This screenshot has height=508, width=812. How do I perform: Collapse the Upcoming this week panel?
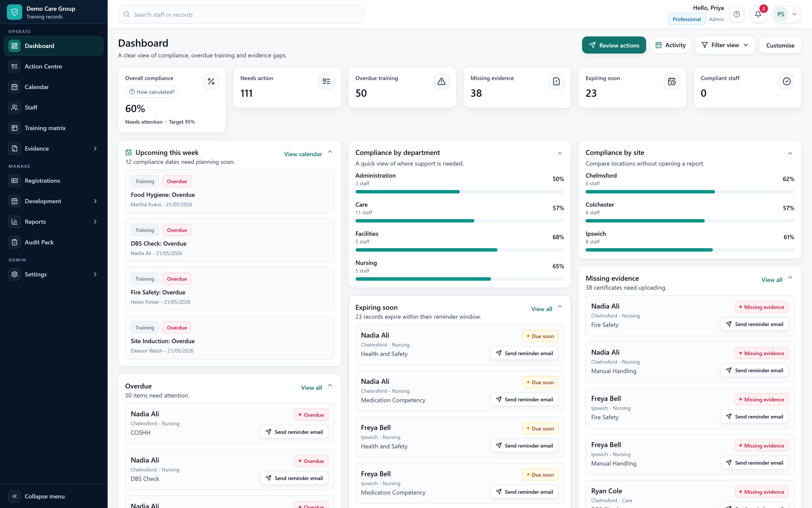click(x=330, y=152)
